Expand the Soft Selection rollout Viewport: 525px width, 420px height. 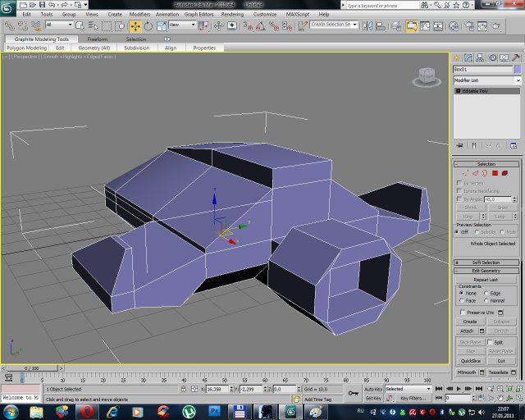click(x=486, y=262)
